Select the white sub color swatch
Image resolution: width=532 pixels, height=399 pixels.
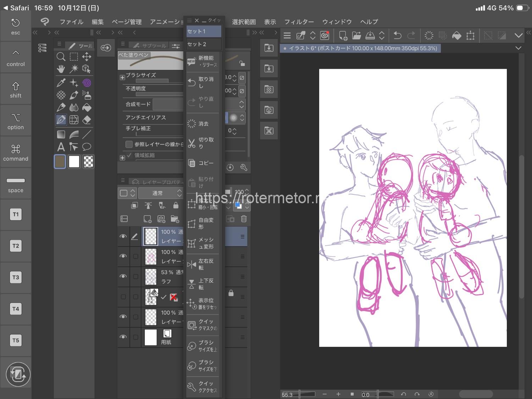74,162
